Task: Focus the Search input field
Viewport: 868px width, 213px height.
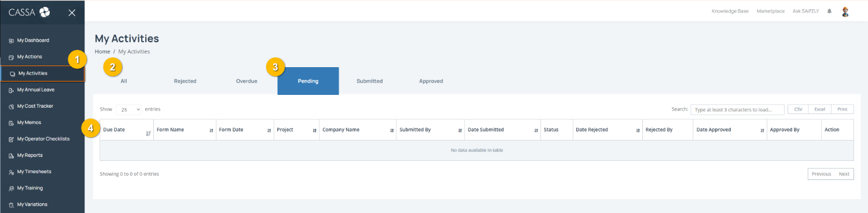Action: pos(737,109)
